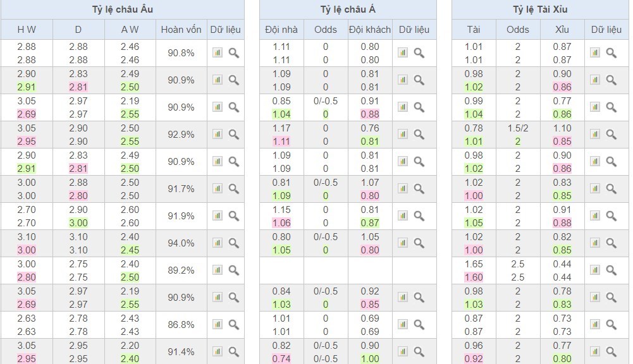The image size is (633, 364).
Task: Select the Tỷ lệ châu Âu table header
Action: pyautogui.click(x=122, y=9)
